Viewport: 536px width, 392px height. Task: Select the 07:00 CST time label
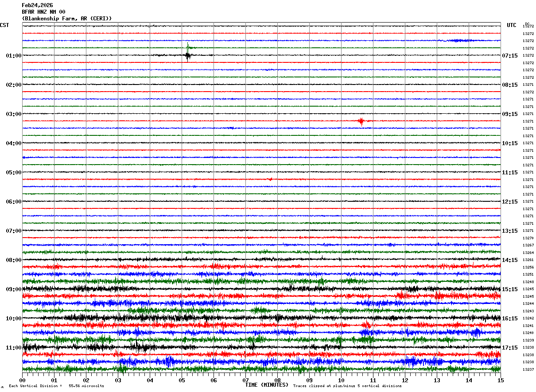(14, 231)
